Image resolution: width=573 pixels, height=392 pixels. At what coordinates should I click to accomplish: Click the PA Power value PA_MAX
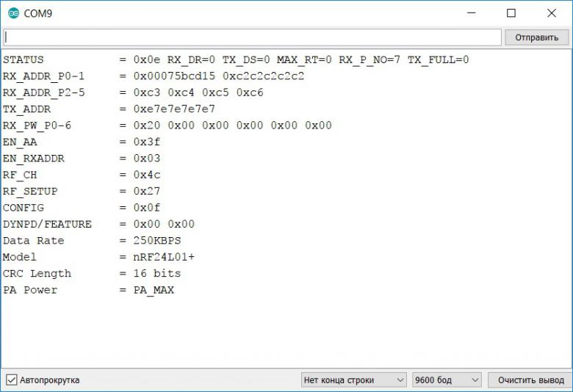click(x=154, y=290)
